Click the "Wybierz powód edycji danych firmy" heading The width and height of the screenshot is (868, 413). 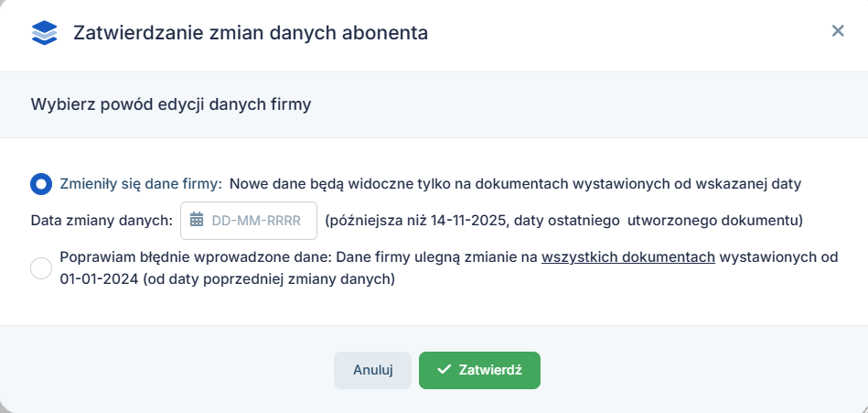pyautogui.click(x=171, y=104)
